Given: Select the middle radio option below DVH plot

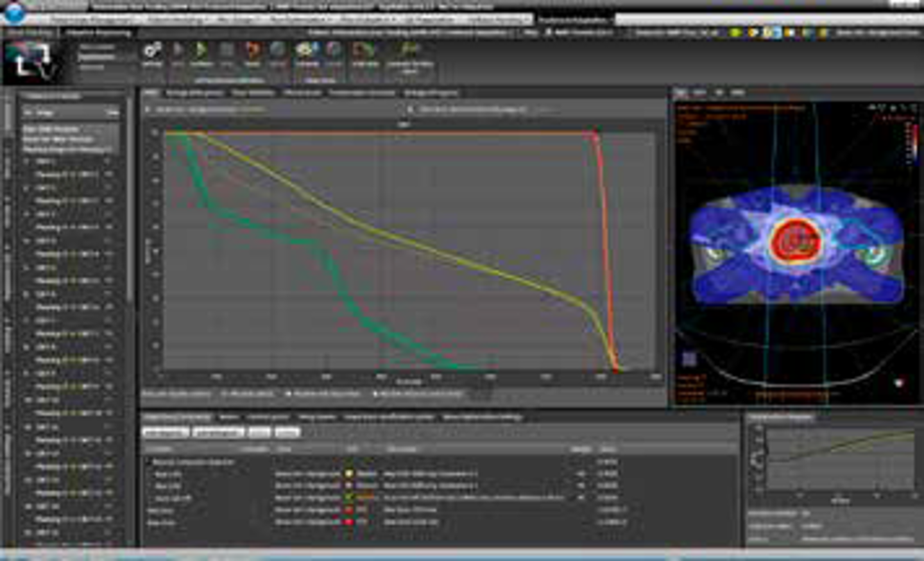Looking at the screenshot, I should click(289, 393).
